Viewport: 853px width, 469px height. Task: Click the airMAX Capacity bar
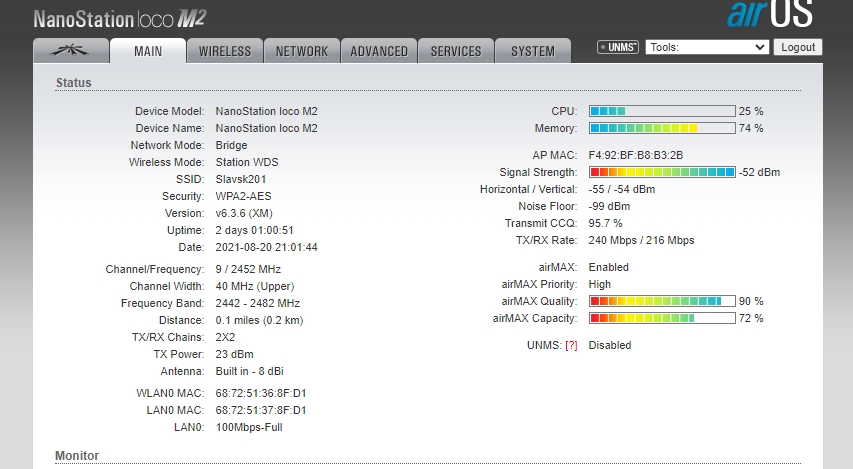click(x=662, y=318)
